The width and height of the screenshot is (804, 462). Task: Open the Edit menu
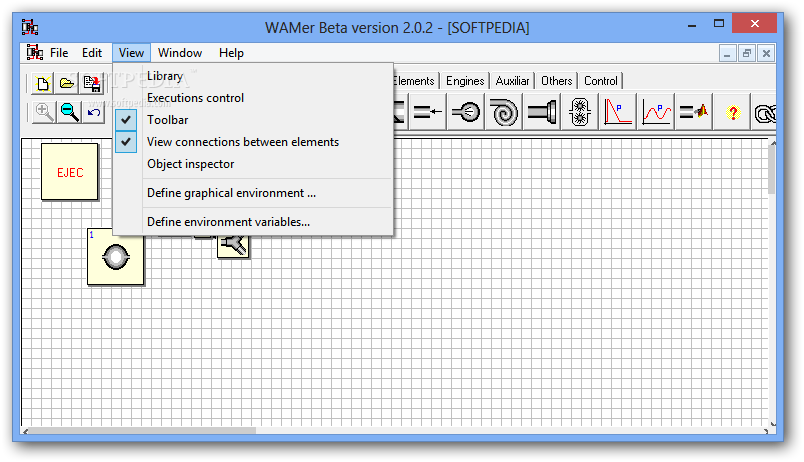coord(92,53)
